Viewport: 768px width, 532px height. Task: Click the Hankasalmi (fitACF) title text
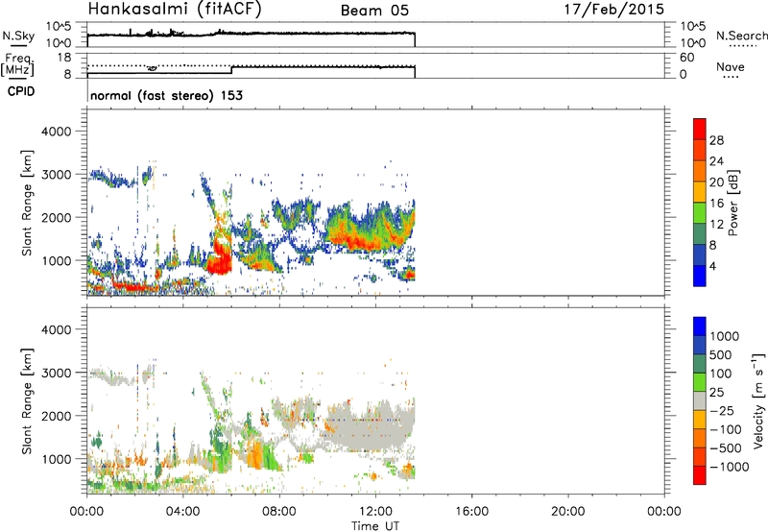pyautogui.click(x=175, y=9)
